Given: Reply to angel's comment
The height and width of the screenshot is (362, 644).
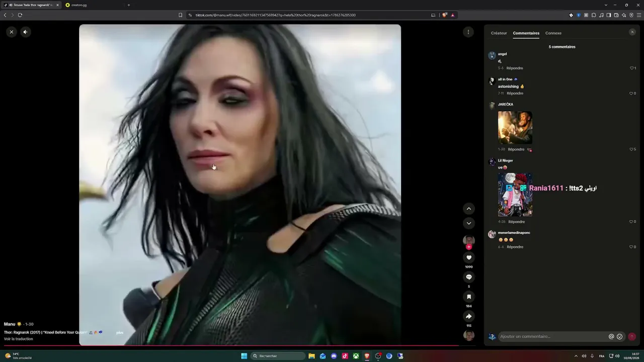Looking at the screenshot, I should click(515, 68).
